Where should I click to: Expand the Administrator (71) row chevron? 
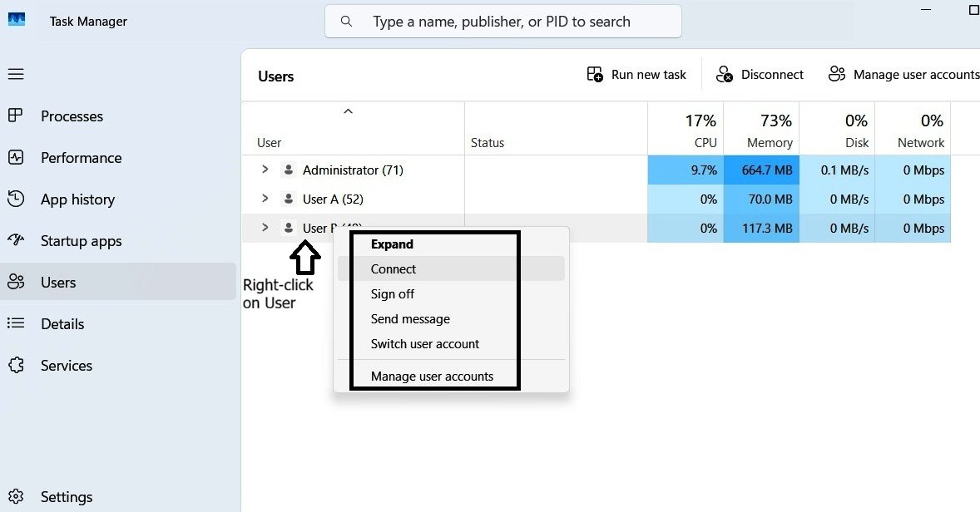tap(265, 170)
